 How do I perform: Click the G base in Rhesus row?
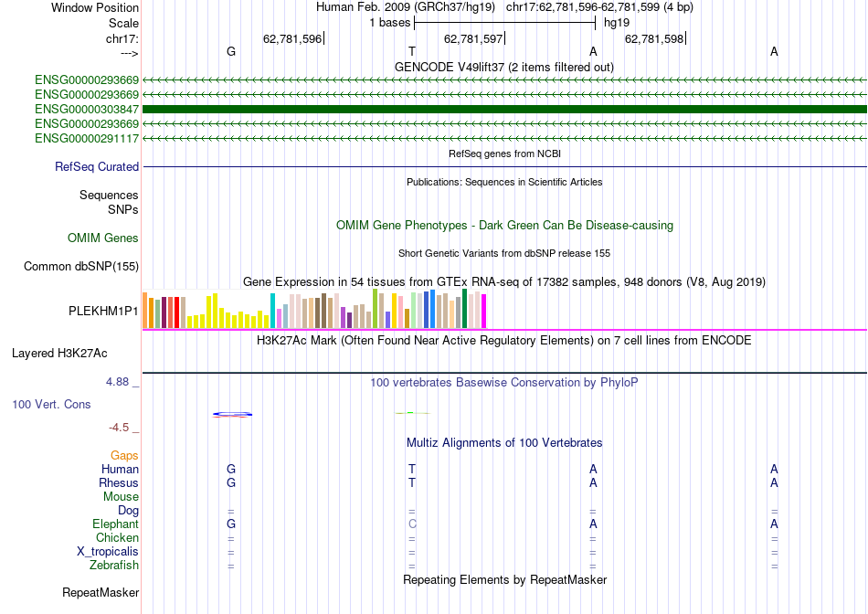[231, 482]
